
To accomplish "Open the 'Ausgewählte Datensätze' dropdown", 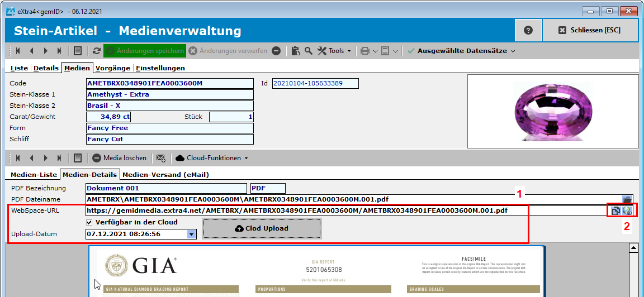I will 461,51.
